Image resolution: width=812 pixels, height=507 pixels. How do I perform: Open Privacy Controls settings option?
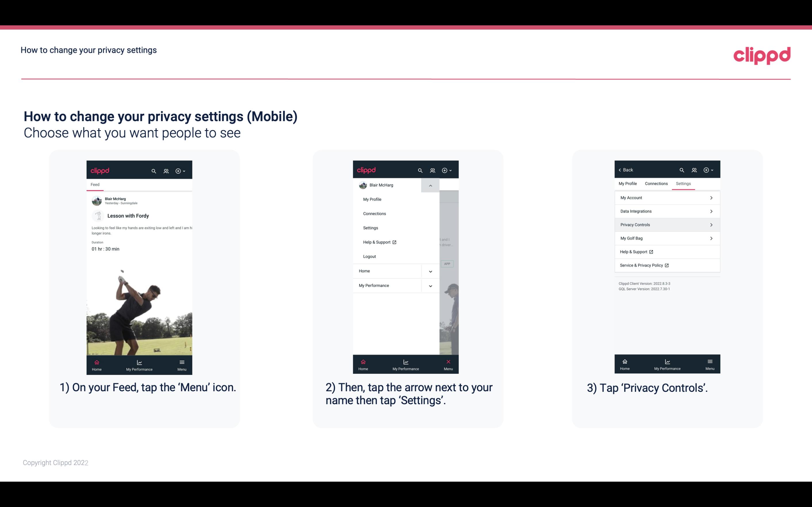click(666, 224)
